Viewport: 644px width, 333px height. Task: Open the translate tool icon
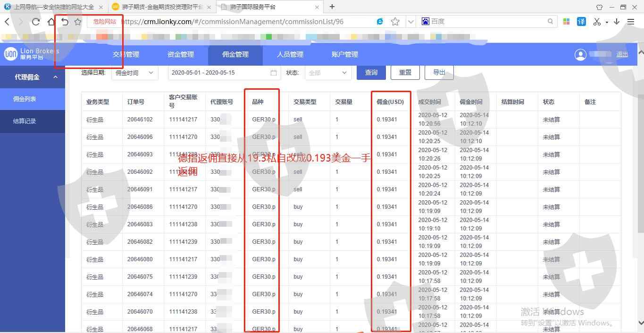[581, 22]
